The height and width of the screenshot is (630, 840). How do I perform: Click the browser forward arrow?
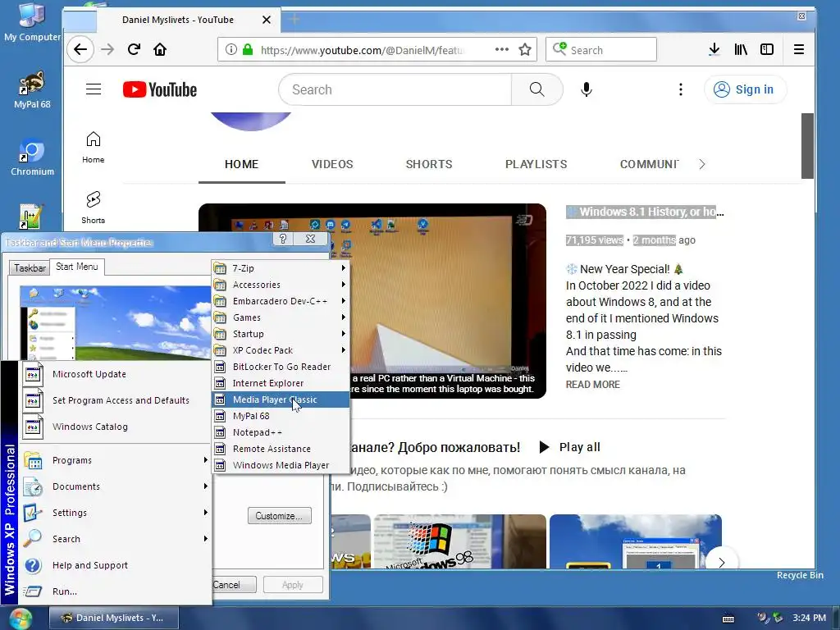click(x=107, y=50)
